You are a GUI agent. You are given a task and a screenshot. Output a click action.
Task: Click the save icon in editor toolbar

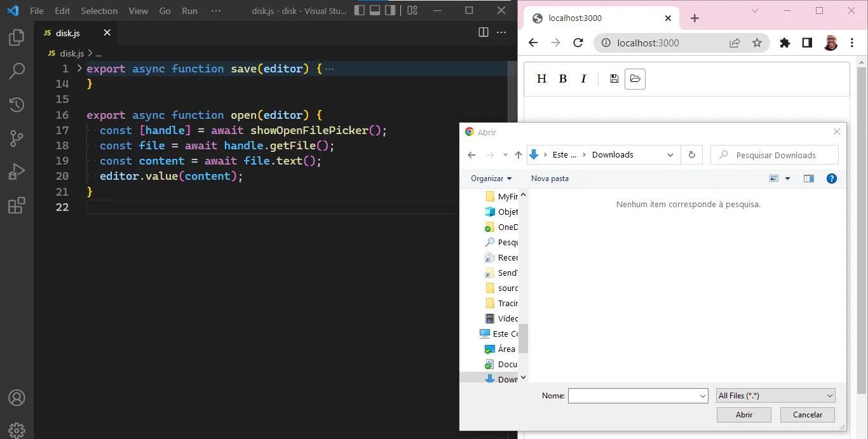coord(614,79)
